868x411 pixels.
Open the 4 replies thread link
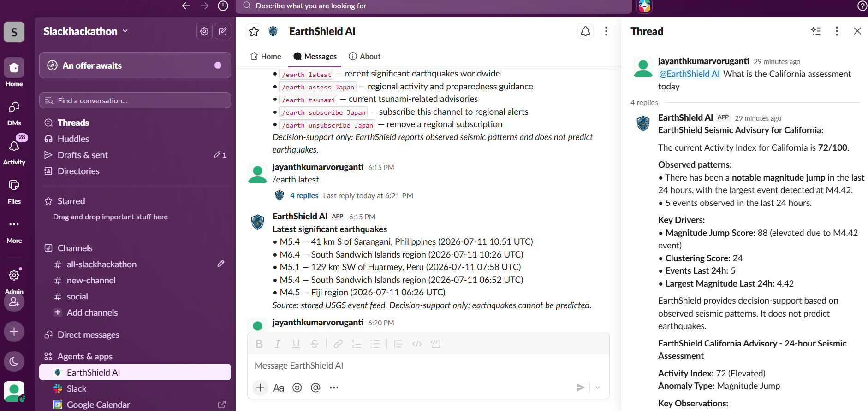click(304, 195)
